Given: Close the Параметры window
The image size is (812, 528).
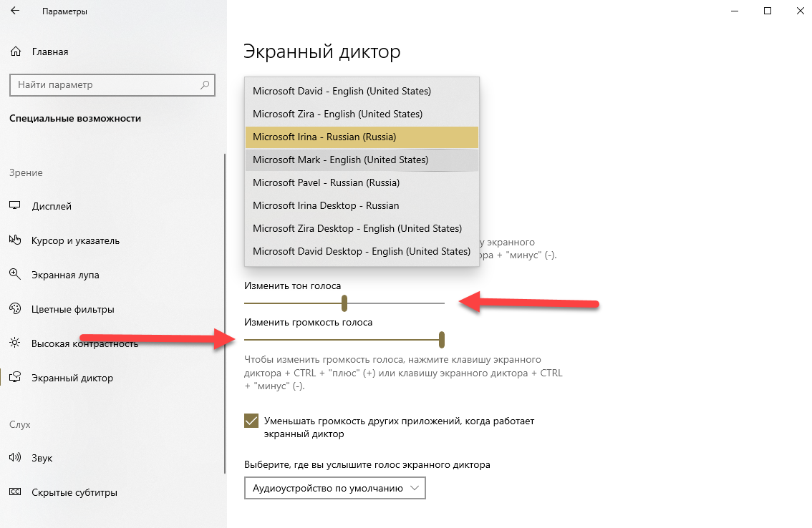Looking at the screenshot, I should (800, 11).
